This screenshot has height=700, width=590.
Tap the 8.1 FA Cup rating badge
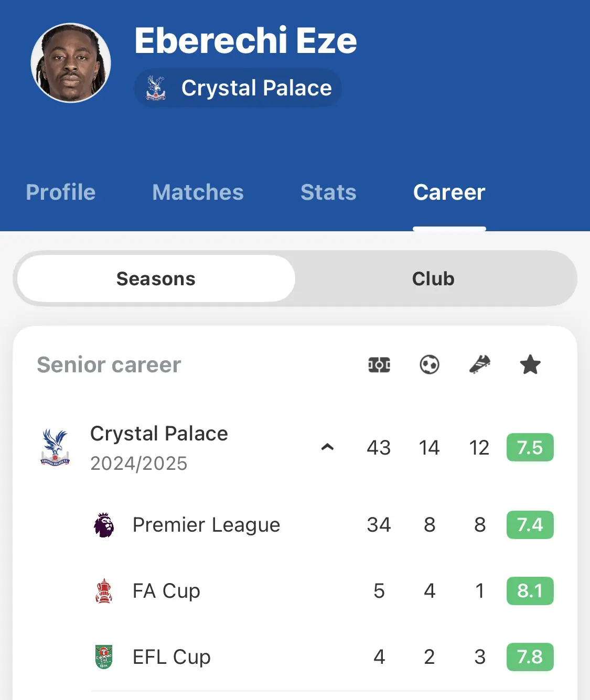pyautogui.click(x=530, y=591)
